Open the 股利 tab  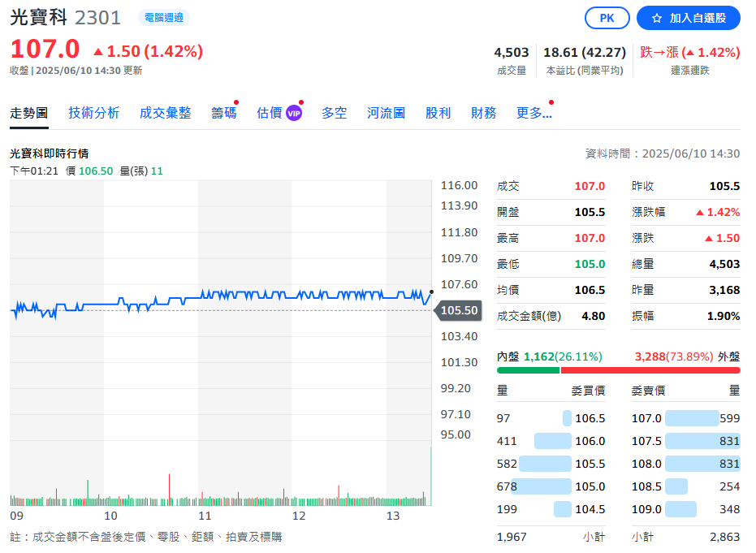point(438,114)
